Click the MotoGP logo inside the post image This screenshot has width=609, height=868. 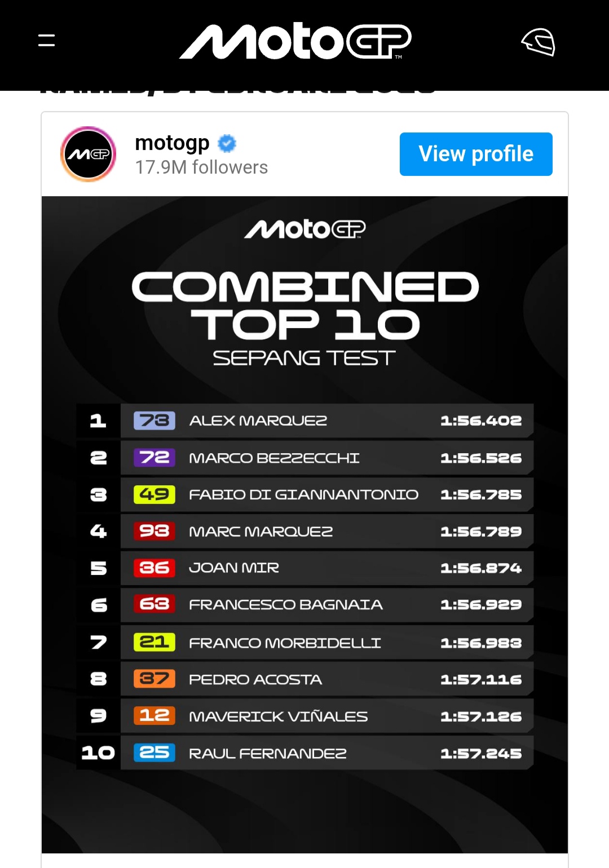tap(304, 229)
